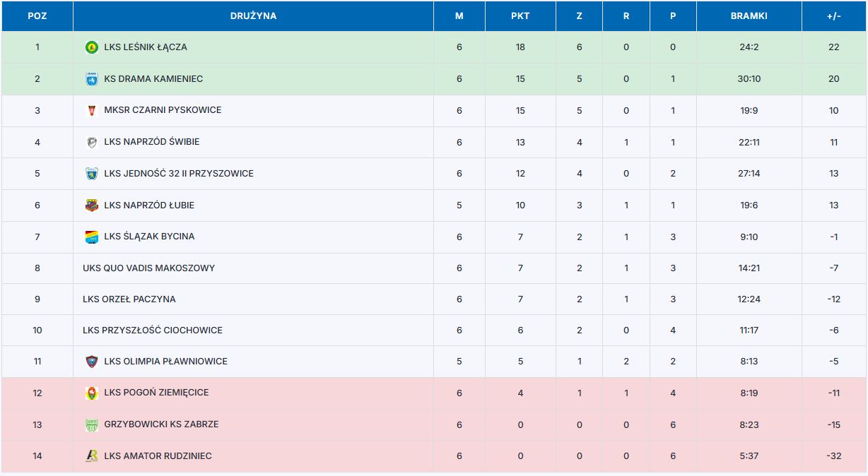Click the POZ position column header
Viewport: 868px width, 476px height.
pos(37,16)
